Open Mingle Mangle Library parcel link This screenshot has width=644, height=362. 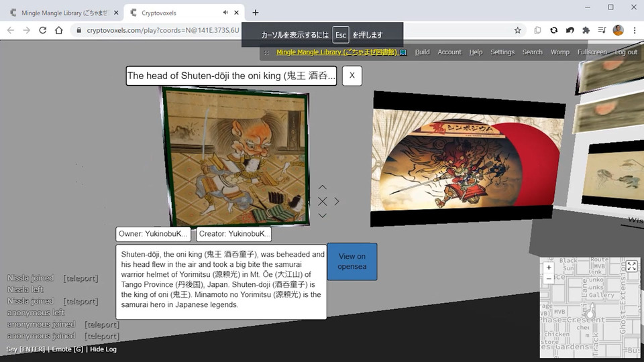(341, 52)
